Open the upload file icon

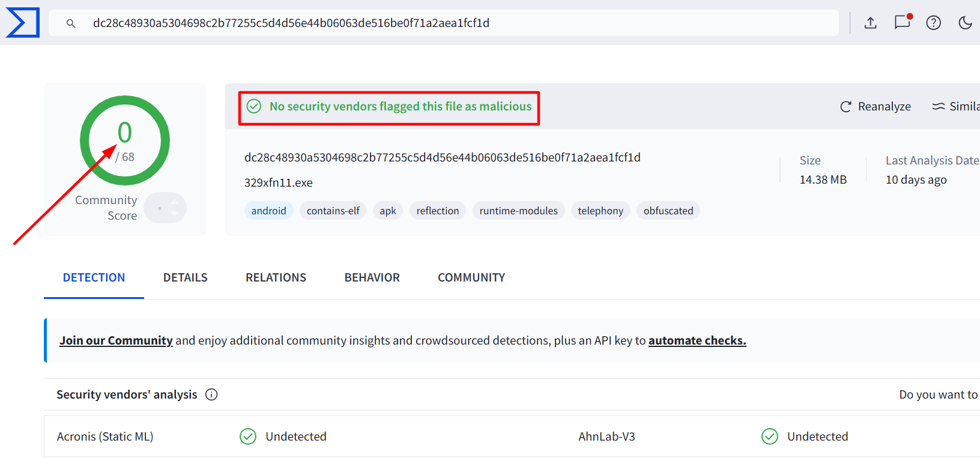(871, 23)
